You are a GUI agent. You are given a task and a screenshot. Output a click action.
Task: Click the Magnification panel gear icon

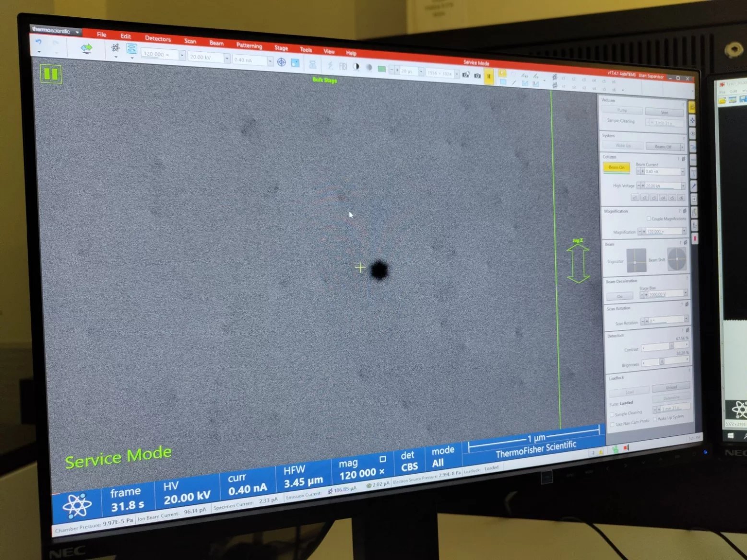point(685,211)
